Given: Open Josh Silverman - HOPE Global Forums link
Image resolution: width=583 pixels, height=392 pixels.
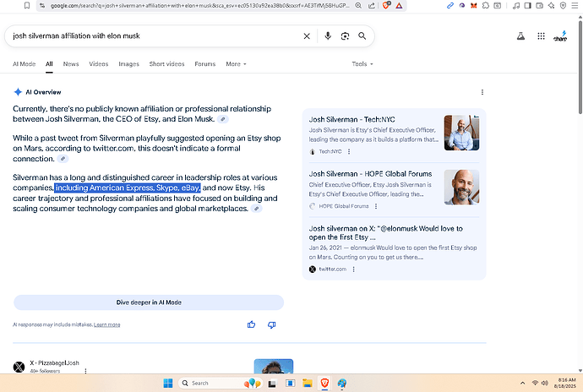Looking at the screenshot, I should 370,174.
